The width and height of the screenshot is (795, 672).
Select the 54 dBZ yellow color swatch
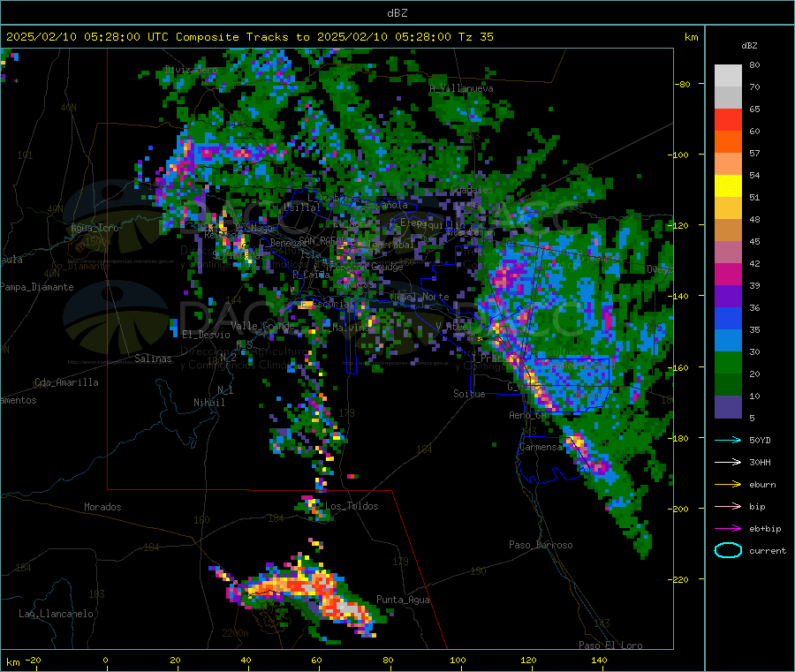point(728,186)
